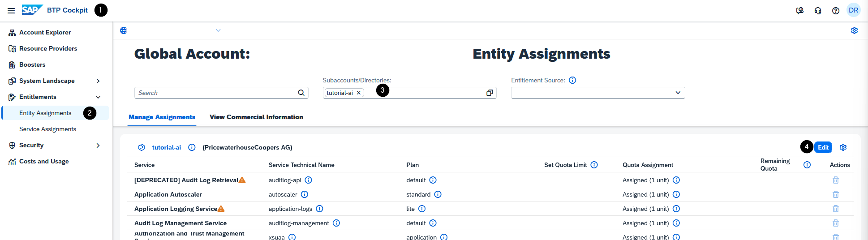Show info for tutorial-ai subaccount
The height and width of the screenshot is (240, 868).
[x=192, y=147]
